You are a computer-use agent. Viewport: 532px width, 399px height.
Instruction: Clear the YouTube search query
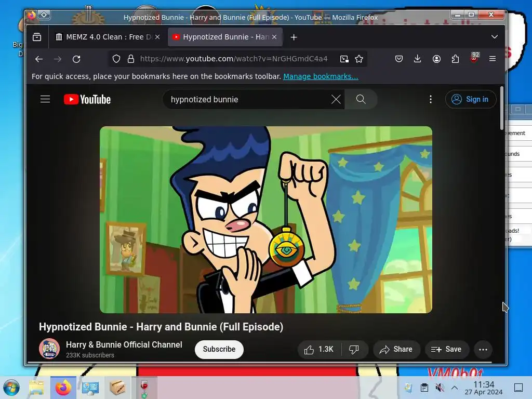pos(336,99)
